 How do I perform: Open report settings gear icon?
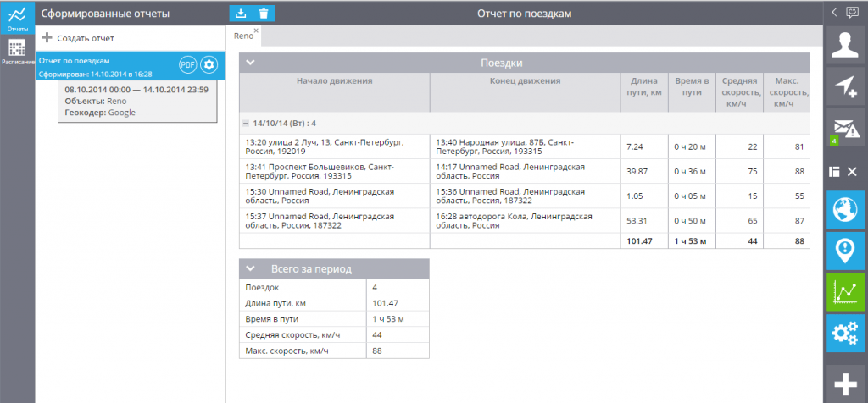[x=209, y=64]
